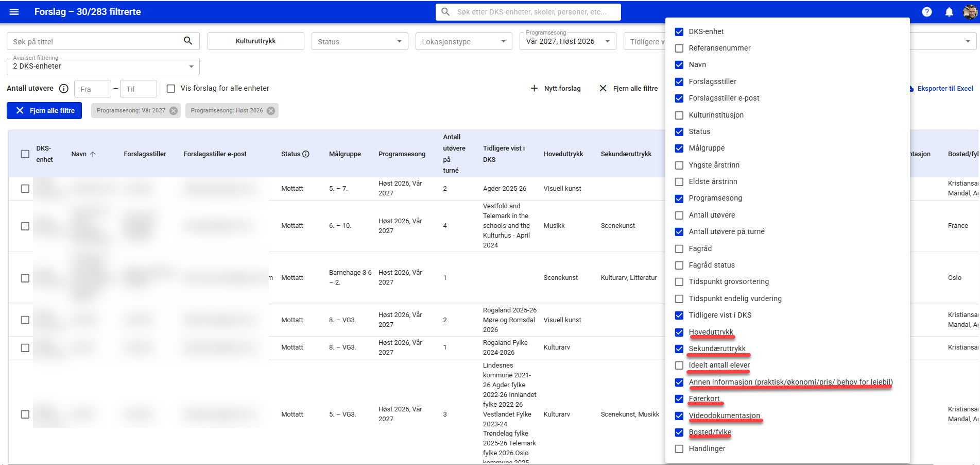Click the search magnifier in title field
Screen dimensions: 980x465
(x=188, y=41)
